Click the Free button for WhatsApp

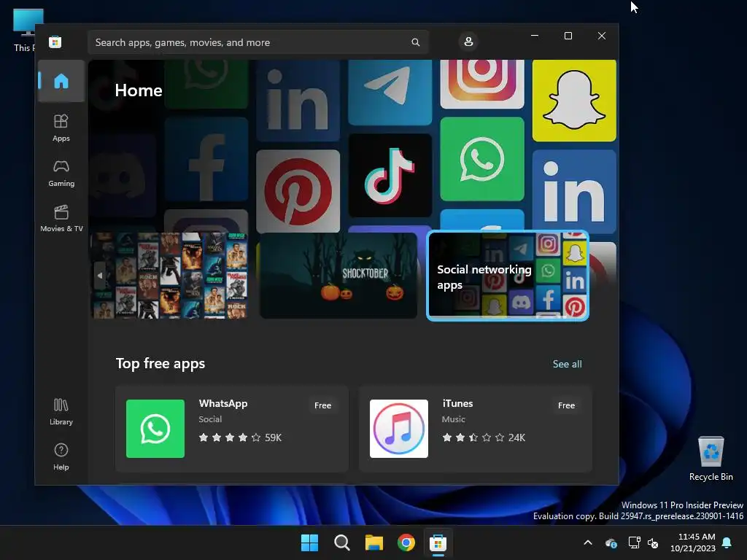[x=322, y=405]
